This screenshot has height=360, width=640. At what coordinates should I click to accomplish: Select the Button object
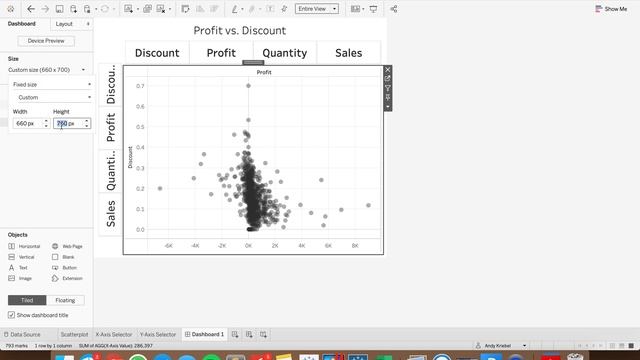coord(64,267)
